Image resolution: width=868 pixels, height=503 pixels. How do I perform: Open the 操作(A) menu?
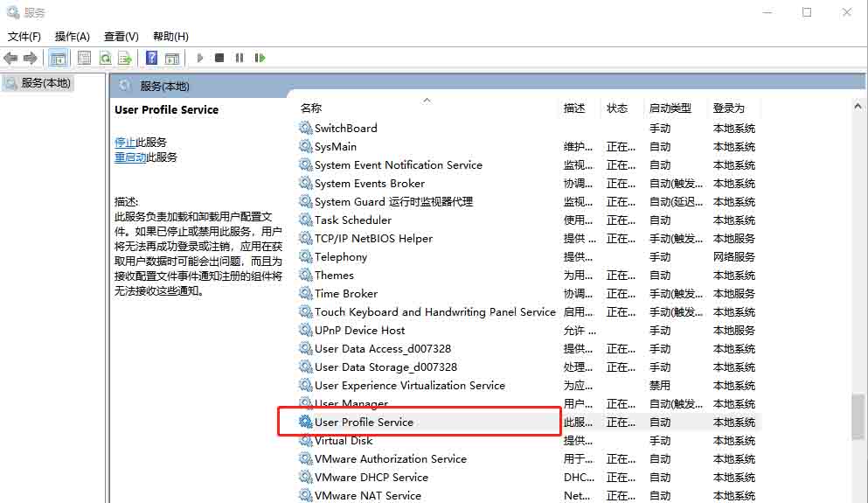point(73,37)
